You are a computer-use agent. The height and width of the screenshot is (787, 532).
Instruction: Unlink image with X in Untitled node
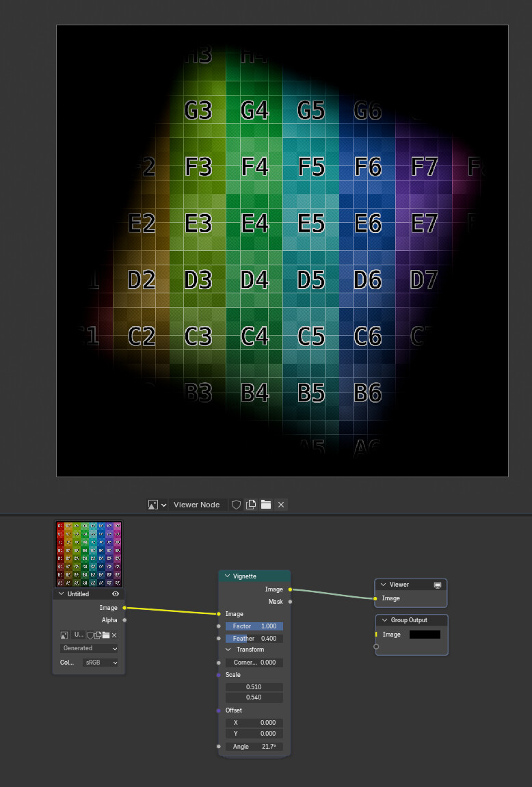[114, 635]
